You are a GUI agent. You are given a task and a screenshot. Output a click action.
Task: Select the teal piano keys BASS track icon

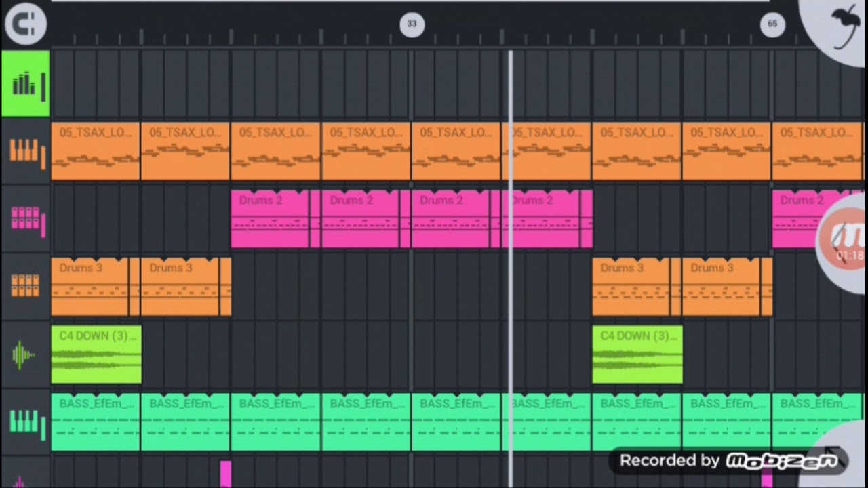pyautogui.click(x=25, y=422)
